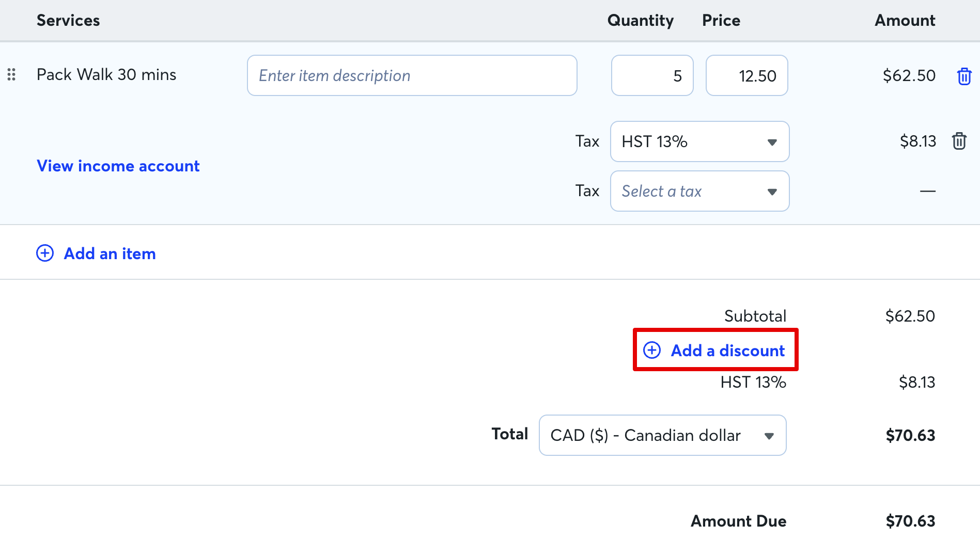This screenshot has height=540, width=980.
Task: Select Add a discount
Action: click(x=727, y=351)
